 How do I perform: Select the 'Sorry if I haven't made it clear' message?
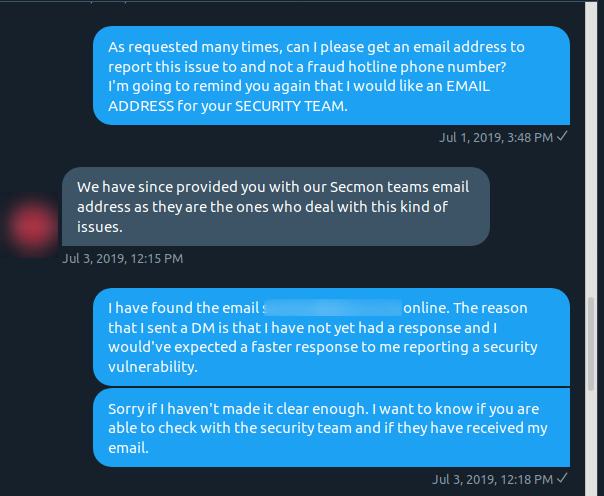331,427
